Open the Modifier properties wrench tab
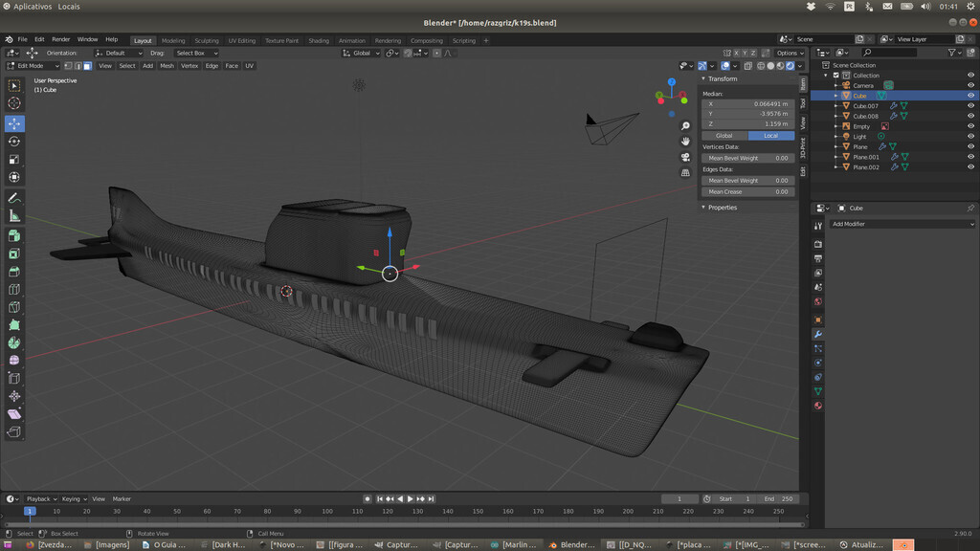Screen dimensions: 980x551 click(818, 334)
